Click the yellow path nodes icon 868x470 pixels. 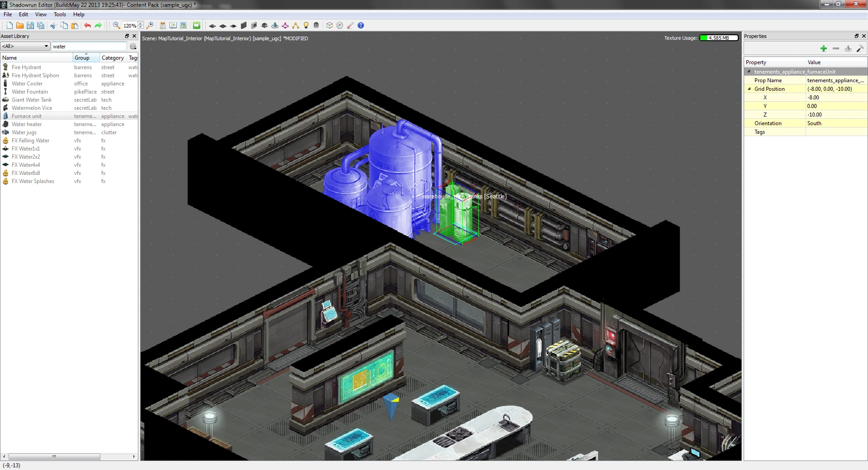point(296,26)
